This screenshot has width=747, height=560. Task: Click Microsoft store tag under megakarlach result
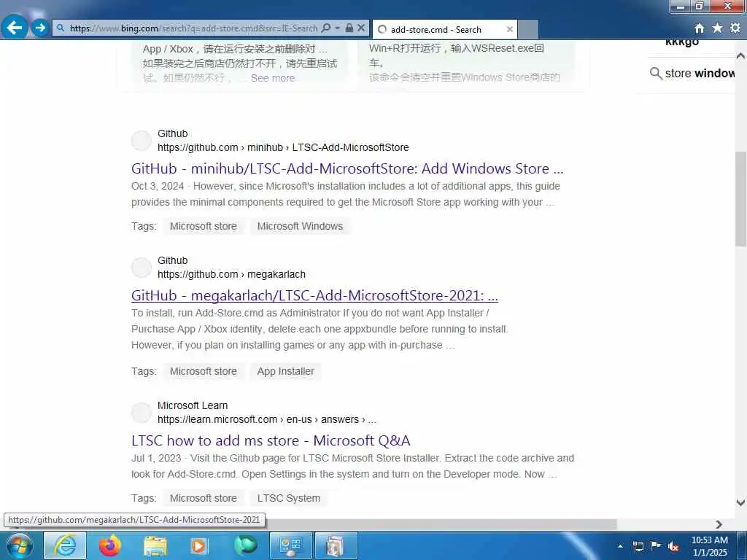coord(204,371)
